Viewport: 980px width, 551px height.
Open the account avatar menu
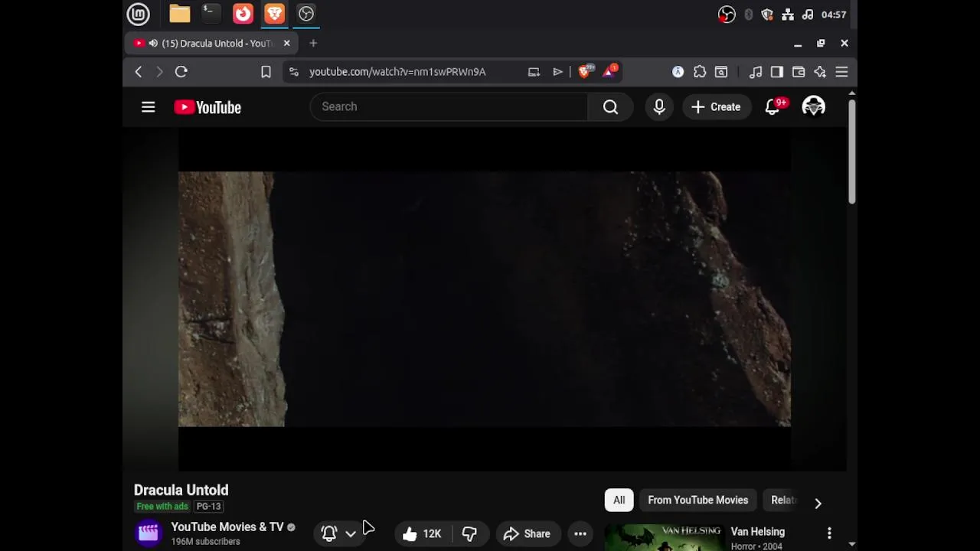(x=813, y=106)
